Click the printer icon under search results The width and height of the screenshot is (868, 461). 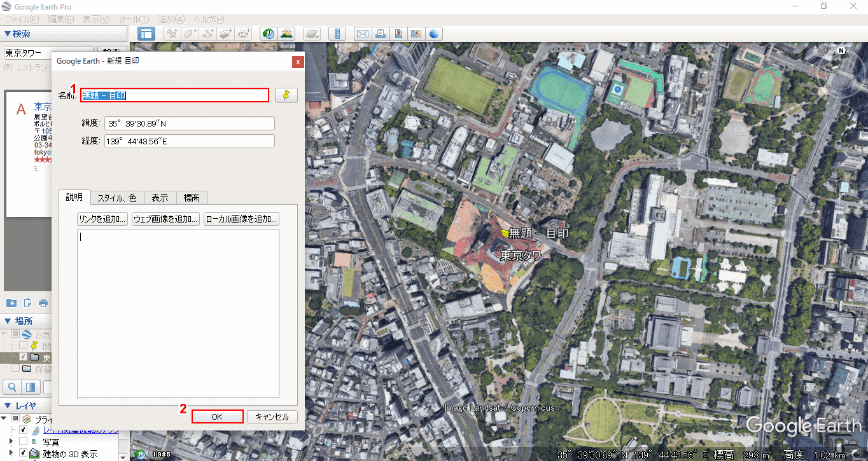pyautogui.click(x=43, y=302)
